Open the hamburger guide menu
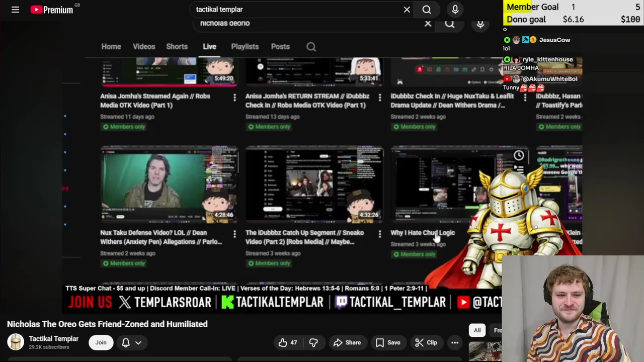Viewport: 644px width, 362px height. point(15,10)
